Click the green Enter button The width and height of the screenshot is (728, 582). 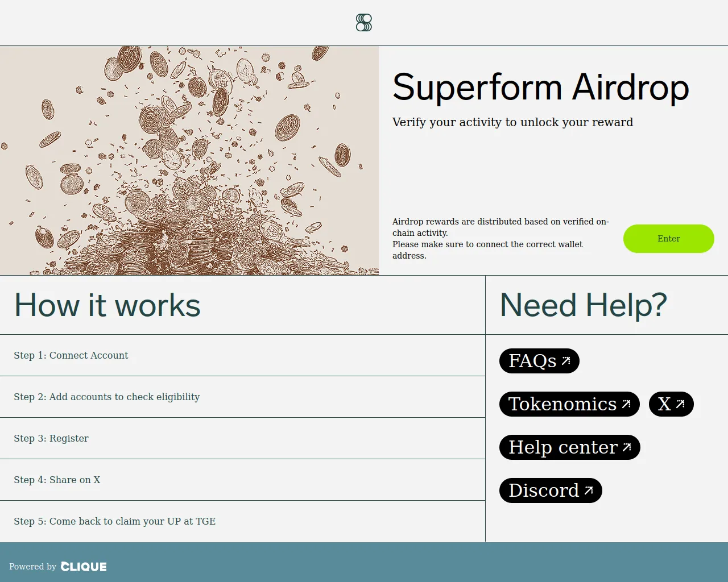click(669, 239)
